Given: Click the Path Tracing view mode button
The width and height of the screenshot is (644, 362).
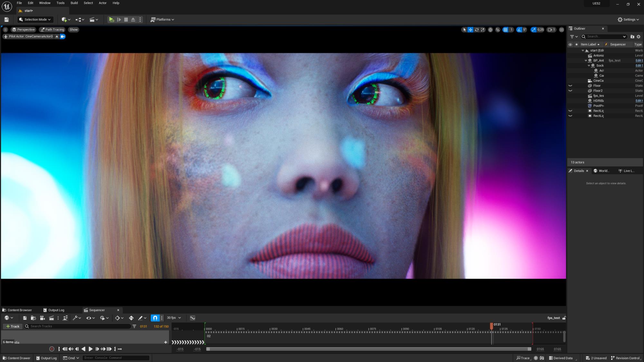Looking at the screenshot, I should click(52, 30).
